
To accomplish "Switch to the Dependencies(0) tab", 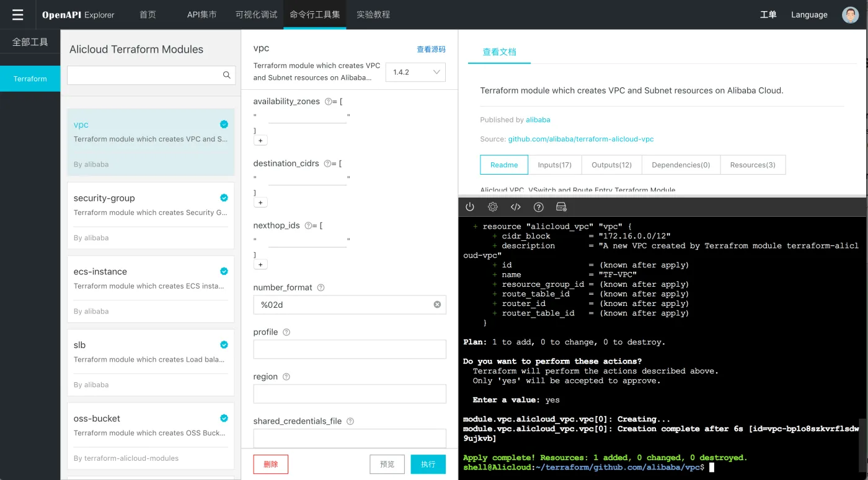I will 681,165.
